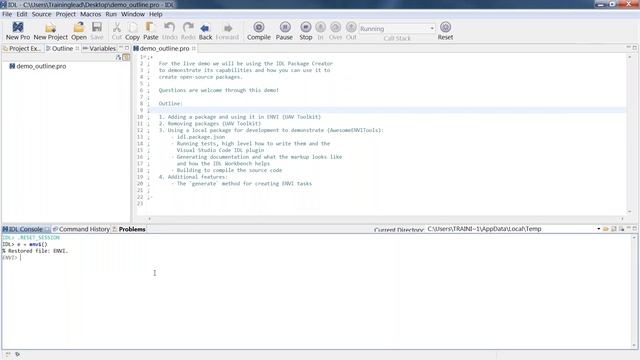Click the editor horizontal scrollbar
This screenshot has width=640, height=360.
click(386, 219)
